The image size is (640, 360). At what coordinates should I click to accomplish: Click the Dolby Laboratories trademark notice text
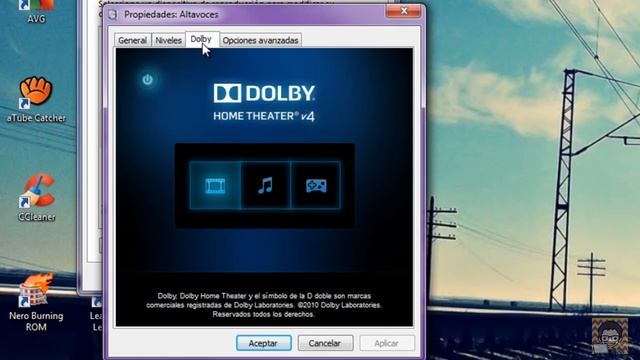pyautogui.click(x=264, y=305)
